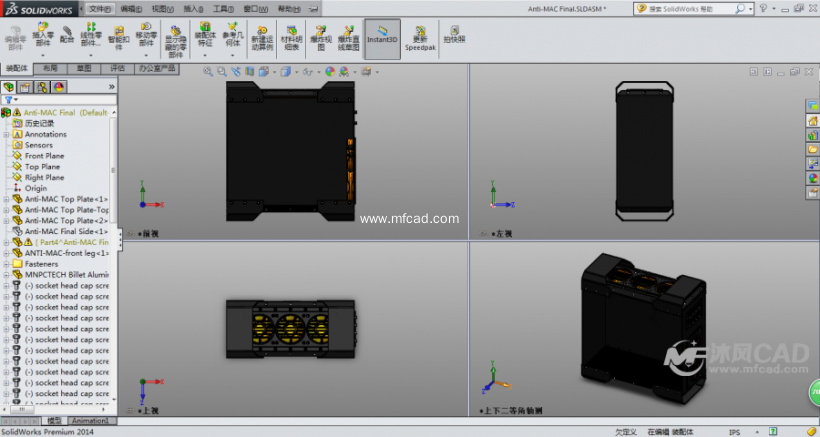Open the 帮助(H) menu
The width and height of the screenshot is (820, 437).
coord(289,9)
